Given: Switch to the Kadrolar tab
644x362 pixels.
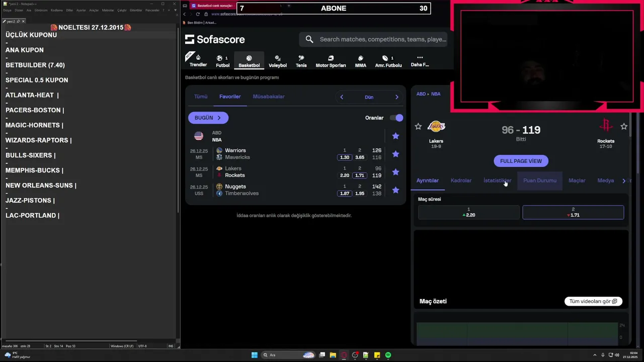Looking at the screenshot, I should pos(461,180).
